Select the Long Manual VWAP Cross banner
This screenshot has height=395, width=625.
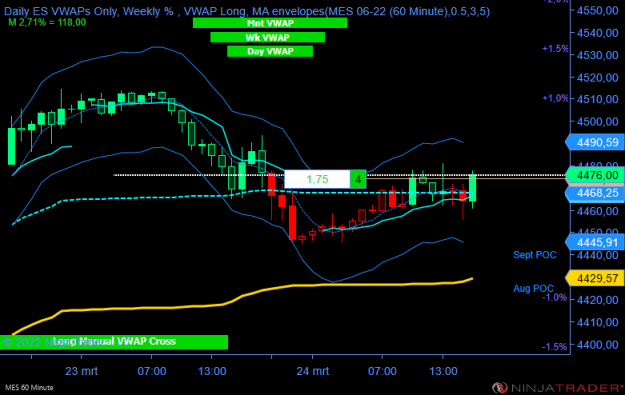click(114, 342)
